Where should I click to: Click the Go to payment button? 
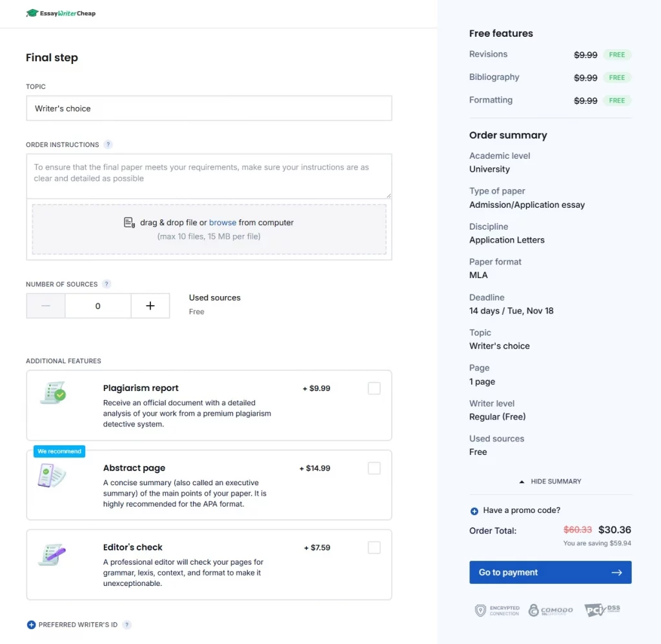coord(550,572)
